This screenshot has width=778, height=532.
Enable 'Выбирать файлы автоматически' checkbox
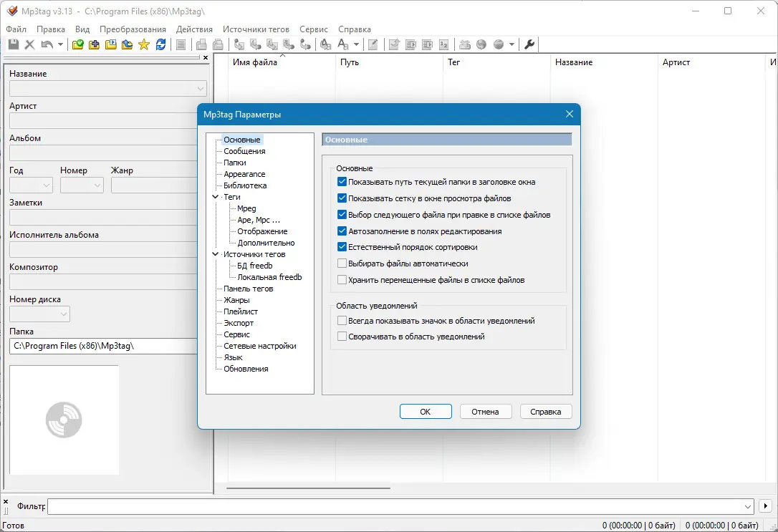pyautogui.click(x=342, y=263)
